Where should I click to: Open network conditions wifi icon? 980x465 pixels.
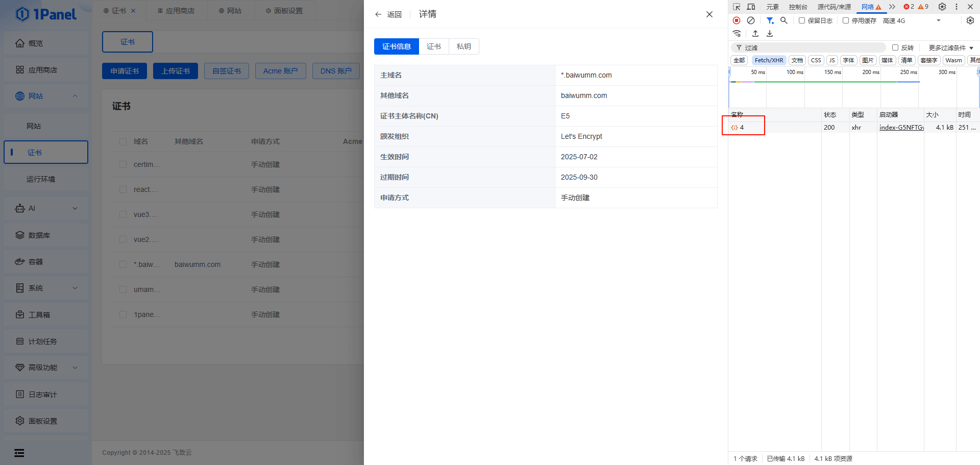737,34
